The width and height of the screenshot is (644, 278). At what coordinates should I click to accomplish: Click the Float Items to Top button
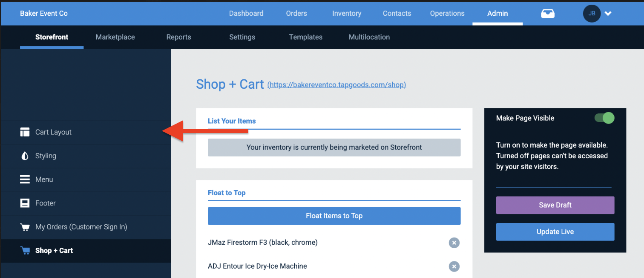click(334, 216)
